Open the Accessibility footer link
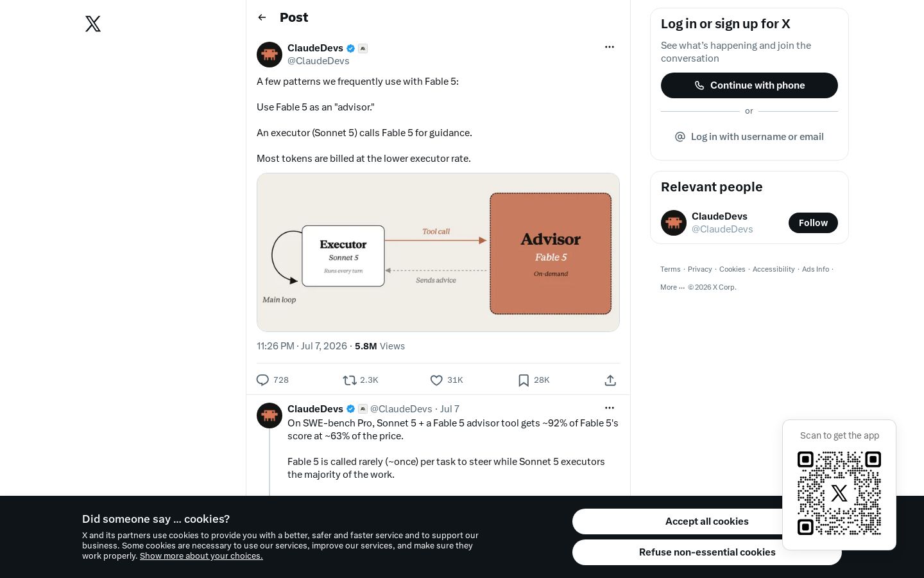924x578 pixels. [x=773, y=269]
